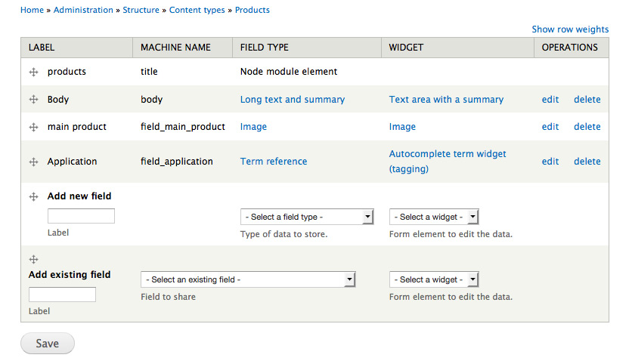This screenshot has width=629, height=364.
Task: Focus the Add existing field Label input
Action: [62, 295]
